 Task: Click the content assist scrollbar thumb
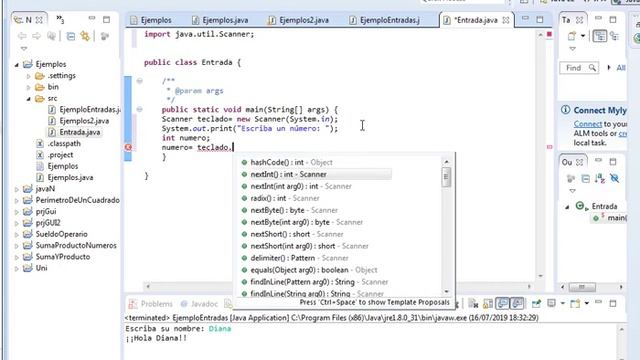click(446, 178)
